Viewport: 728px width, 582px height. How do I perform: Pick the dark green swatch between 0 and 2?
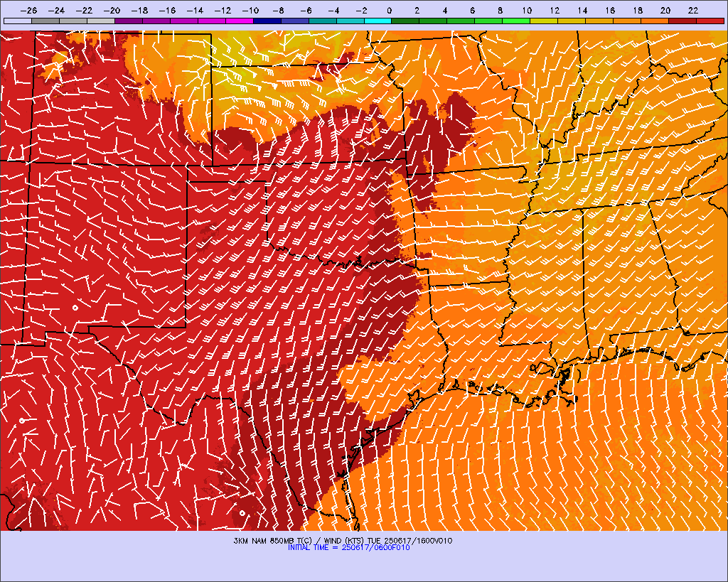406,21
